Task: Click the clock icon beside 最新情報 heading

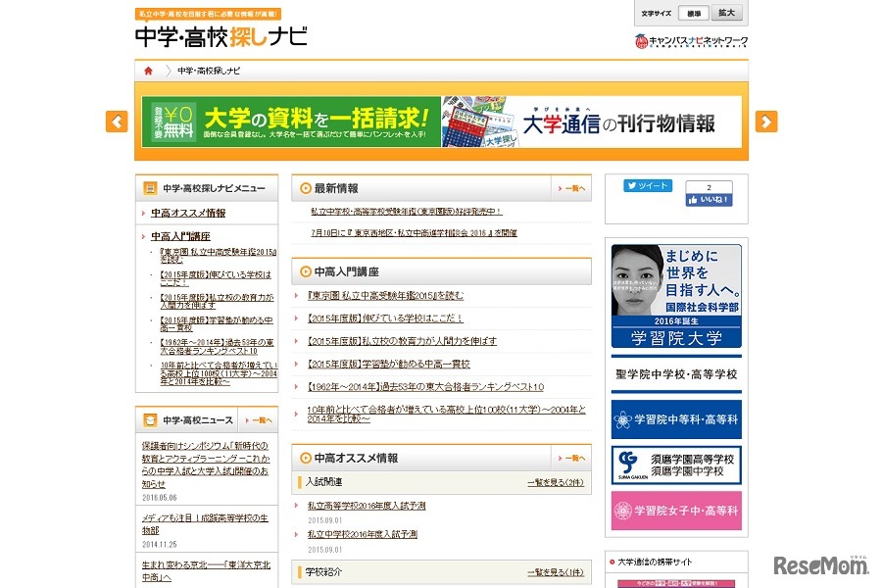Action: click(304, 187)
